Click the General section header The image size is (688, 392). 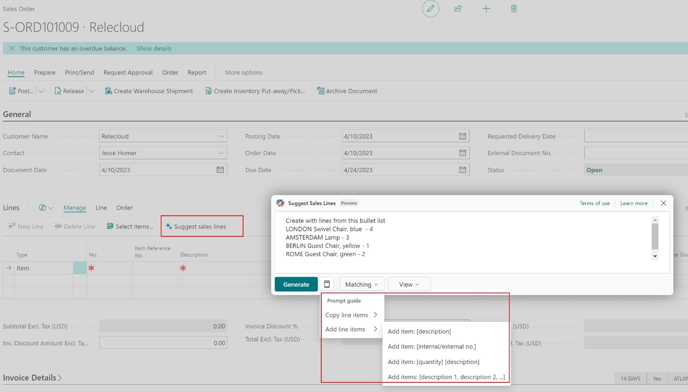click(x=17, y=114)
